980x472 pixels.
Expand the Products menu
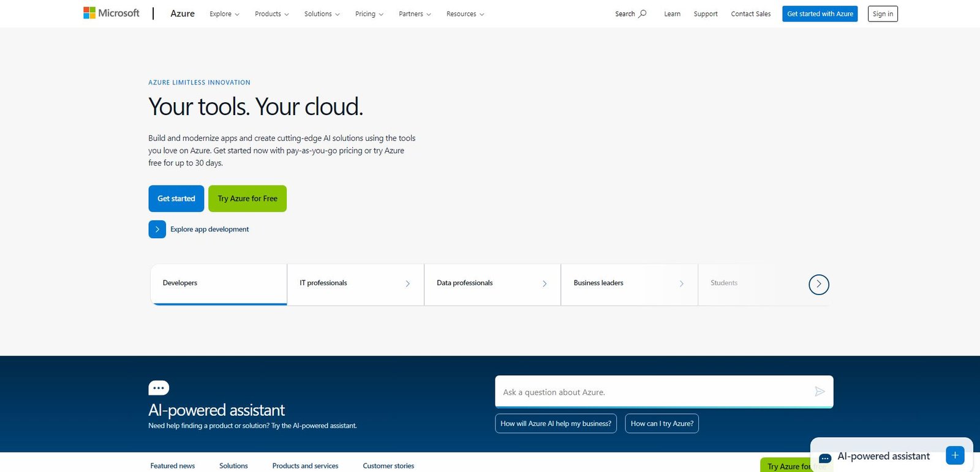272,13
